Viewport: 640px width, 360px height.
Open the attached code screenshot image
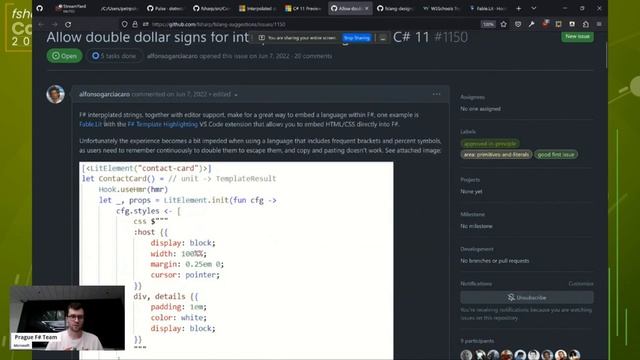pyautogui.click(x=236, y=260)
